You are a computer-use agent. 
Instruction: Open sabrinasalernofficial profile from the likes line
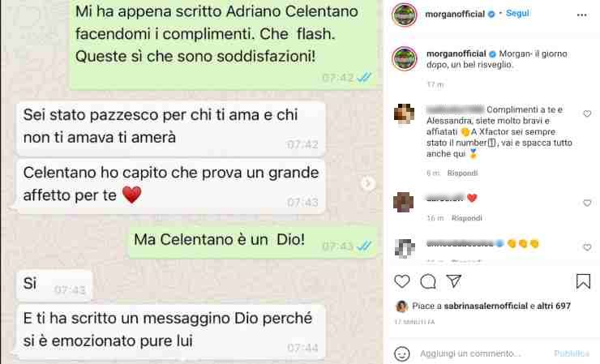486,306
